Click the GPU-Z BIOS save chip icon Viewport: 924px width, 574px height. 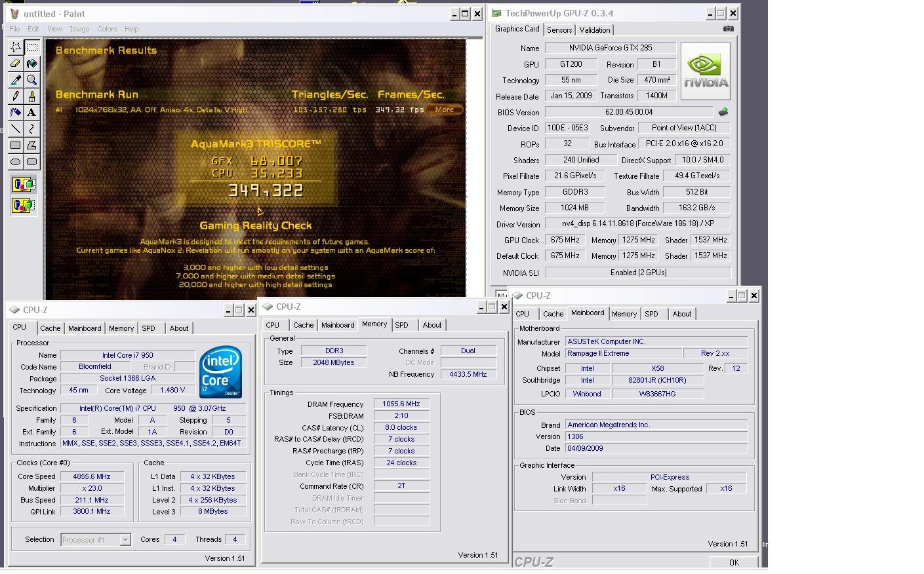click(x=723, y=112)
